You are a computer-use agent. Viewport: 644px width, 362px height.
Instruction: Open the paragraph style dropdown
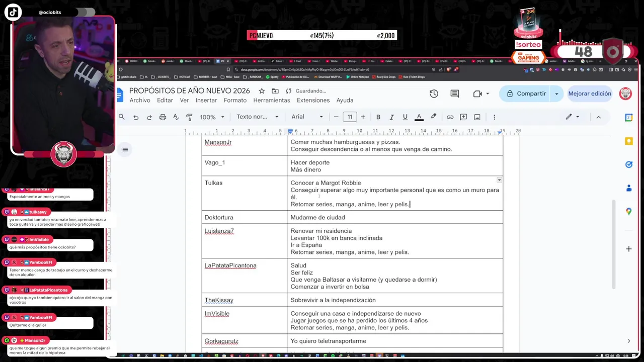[257, 117]
